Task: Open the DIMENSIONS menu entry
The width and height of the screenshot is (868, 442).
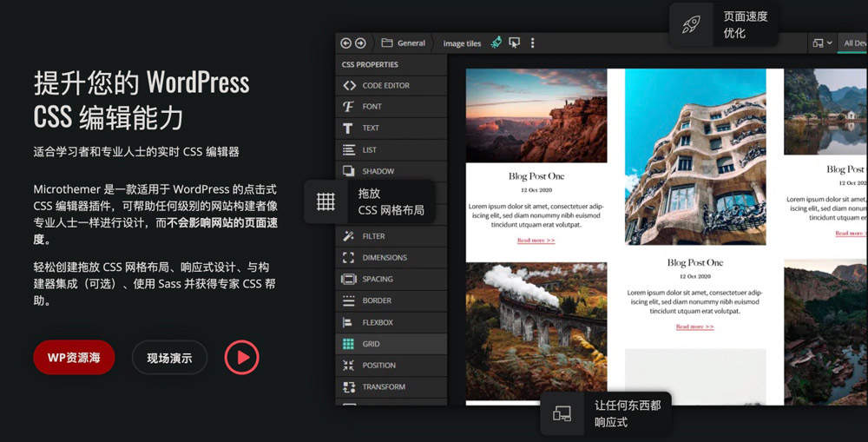Action: 391,258
